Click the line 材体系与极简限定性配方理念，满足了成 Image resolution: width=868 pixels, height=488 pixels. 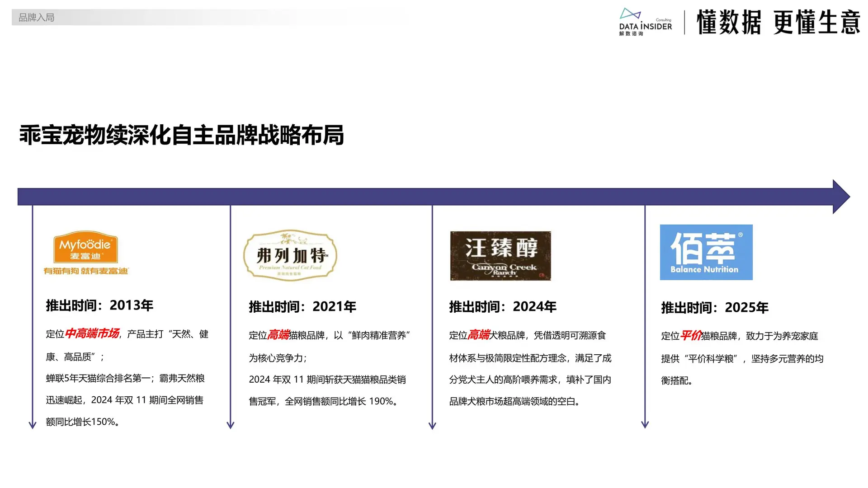[x=530, y=358]
